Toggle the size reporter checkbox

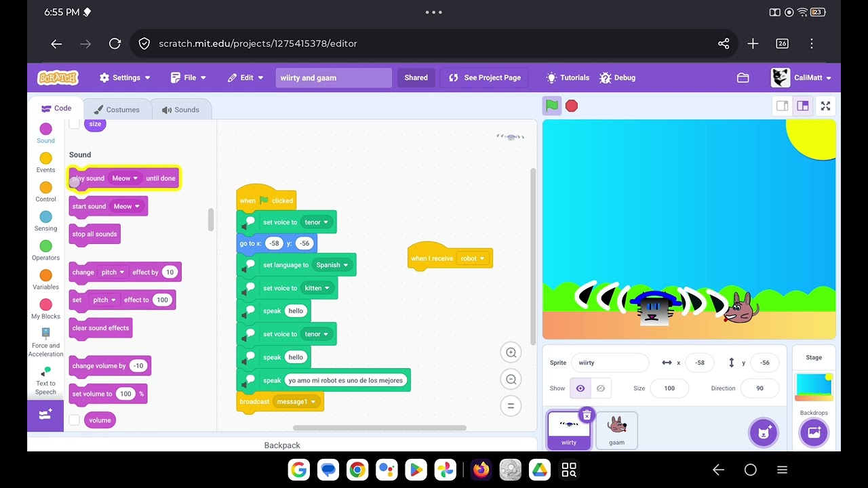pos(75,124)
